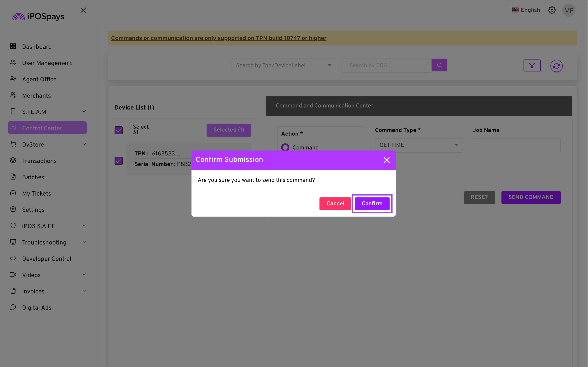
Task: Click the iPOSpays logo
Action: [38, 17]
